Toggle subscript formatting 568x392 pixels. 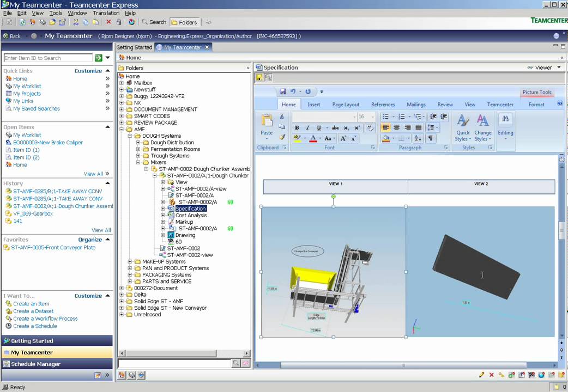pyautogui.click(x=346, y=128)
